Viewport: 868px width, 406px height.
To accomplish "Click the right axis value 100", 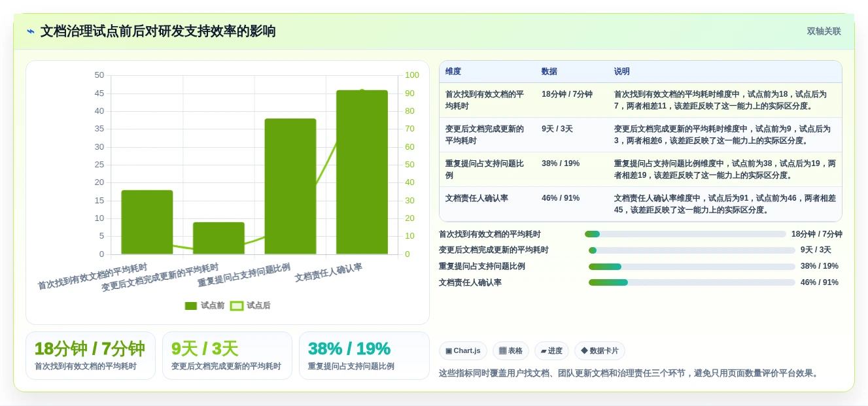I will tap(412, 75).
